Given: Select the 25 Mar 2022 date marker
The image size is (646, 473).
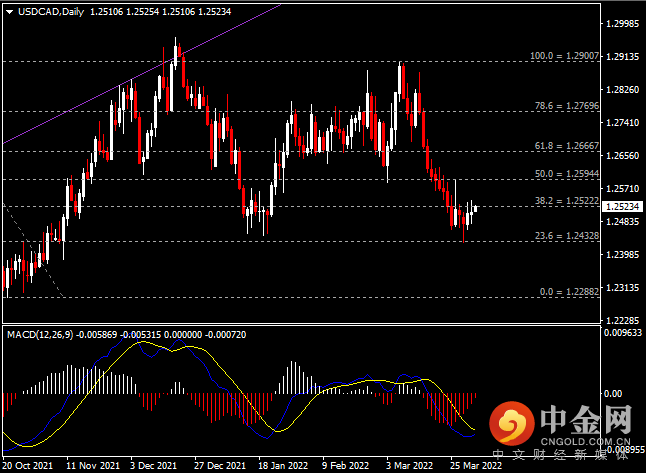Looking at the screenshot, I should pyautogui.click(x=474, y=465).
